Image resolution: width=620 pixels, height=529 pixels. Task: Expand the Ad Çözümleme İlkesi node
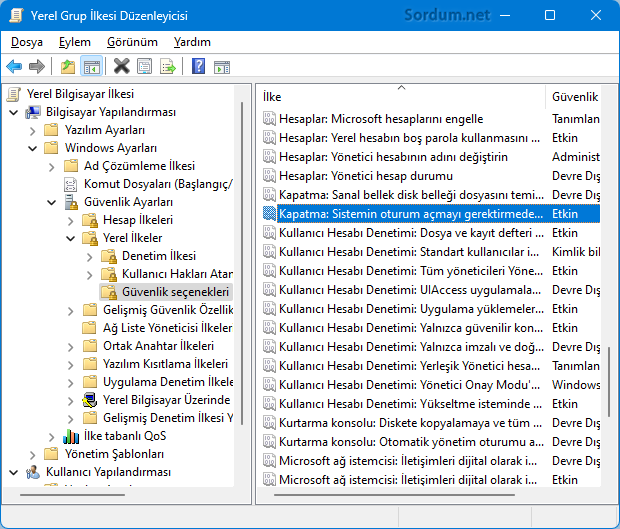[51, 166]
